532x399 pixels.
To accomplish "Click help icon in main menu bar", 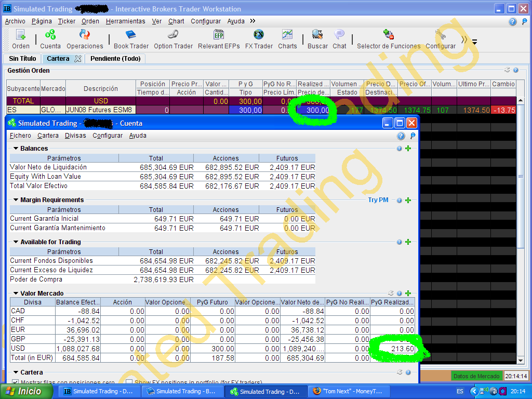I will click(x=512, y=22).
